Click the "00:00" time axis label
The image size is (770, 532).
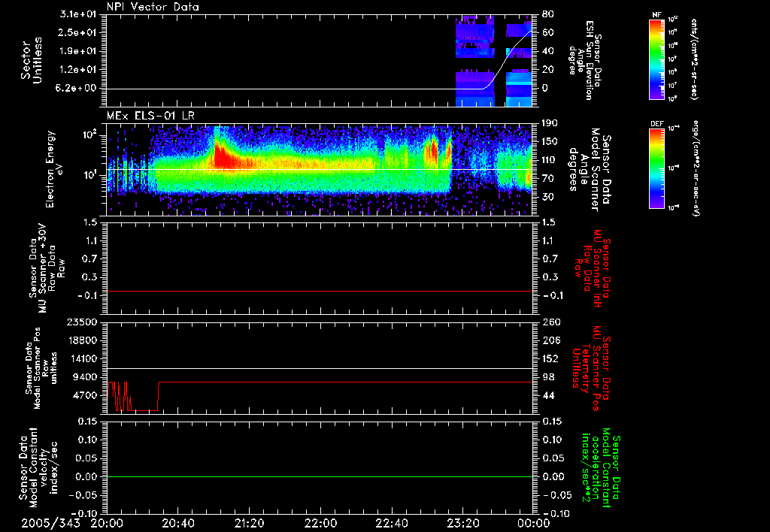[x=533, y=523]
